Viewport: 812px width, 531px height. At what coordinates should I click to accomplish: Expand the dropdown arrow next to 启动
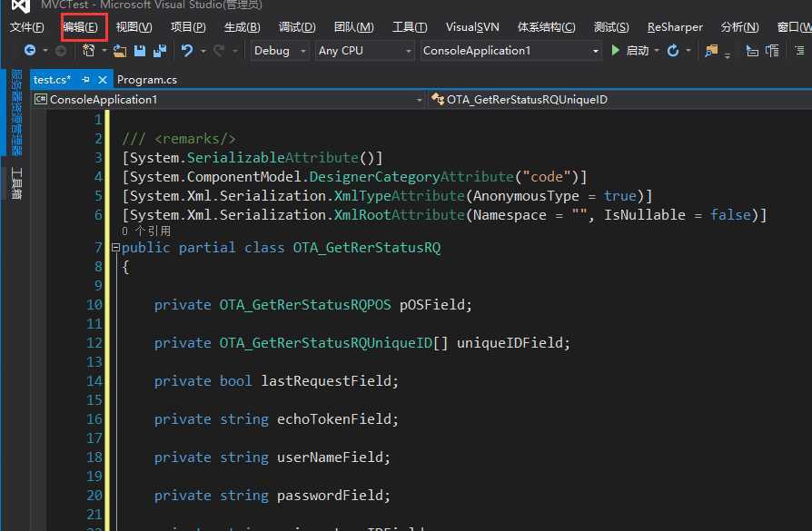657,51
